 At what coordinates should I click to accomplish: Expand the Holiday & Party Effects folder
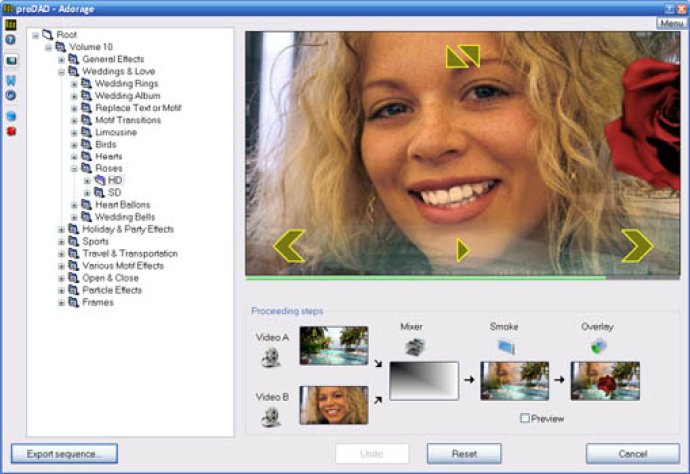62,230
